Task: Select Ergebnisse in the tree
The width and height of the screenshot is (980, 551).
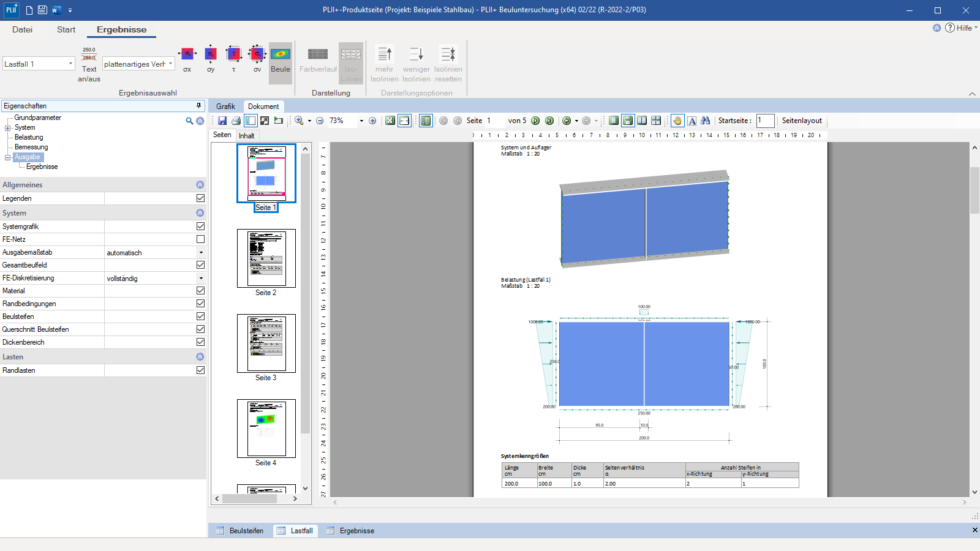Action: [x=42, y=167]
